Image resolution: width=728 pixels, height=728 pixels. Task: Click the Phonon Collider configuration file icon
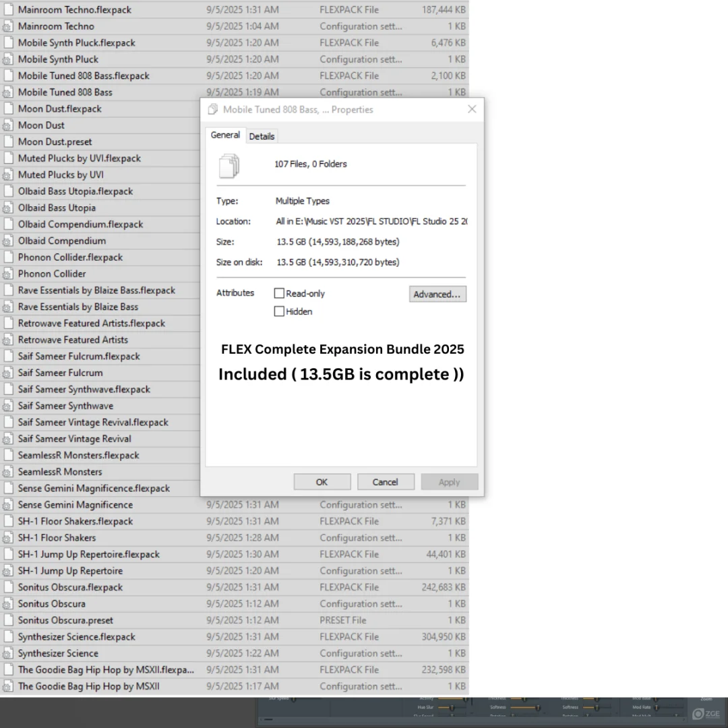pos(8,274)
